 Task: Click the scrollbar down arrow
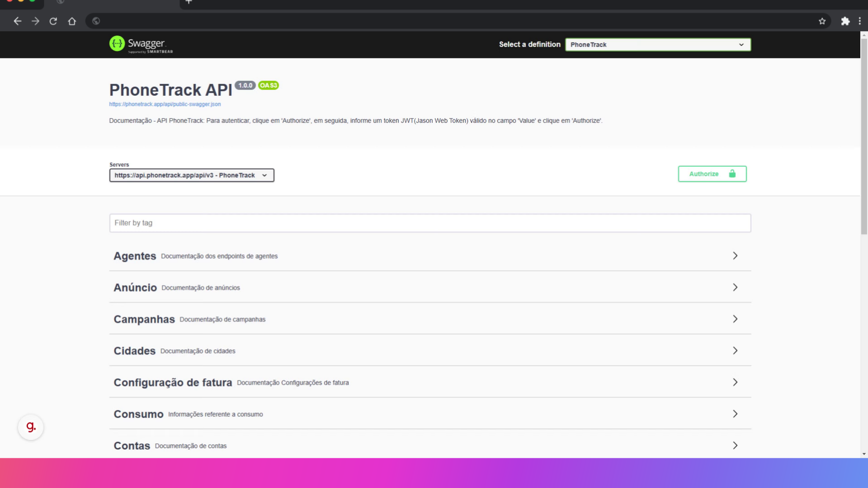click(x=864, y=454)
